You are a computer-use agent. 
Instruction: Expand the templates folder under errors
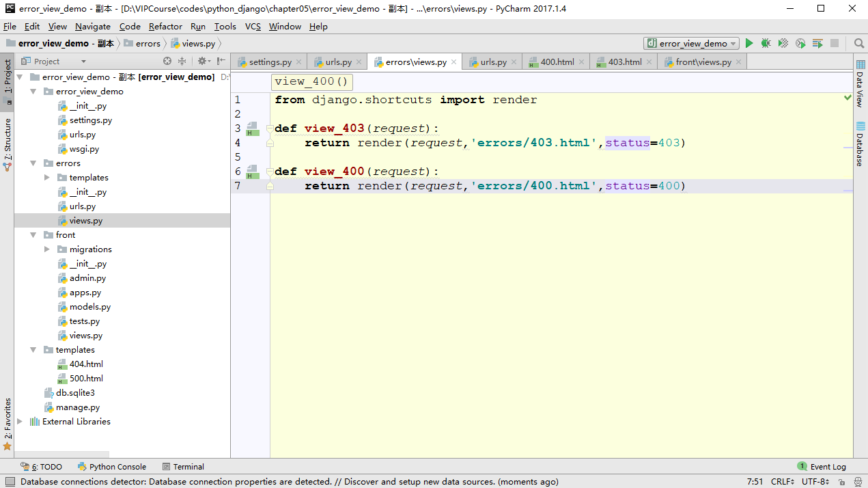[x=47, y=178]
